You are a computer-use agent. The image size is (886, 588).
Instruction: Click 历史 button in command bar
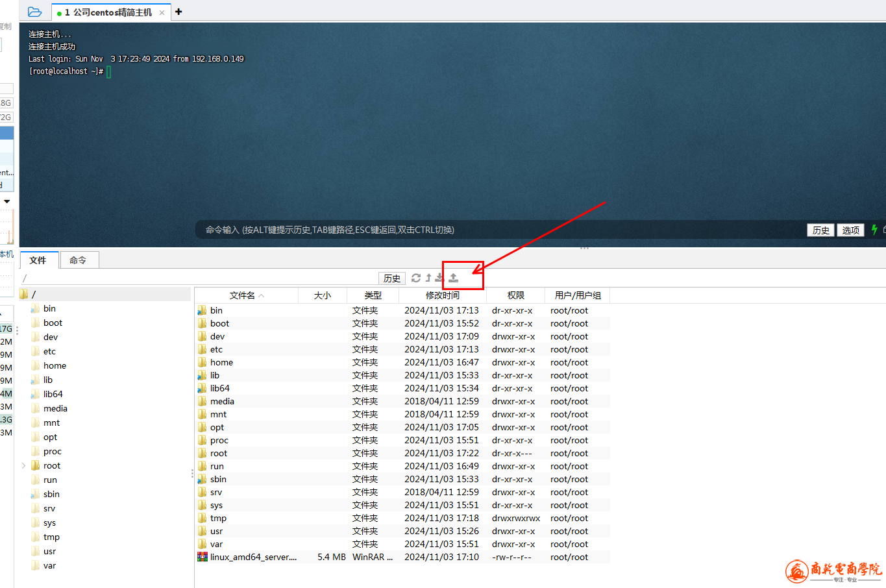point(820,230)
